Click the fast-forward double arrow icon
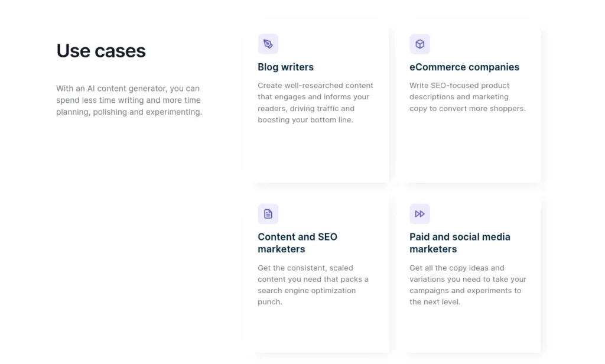Screen dimensions: 605x364 click(x=420, y=214)
